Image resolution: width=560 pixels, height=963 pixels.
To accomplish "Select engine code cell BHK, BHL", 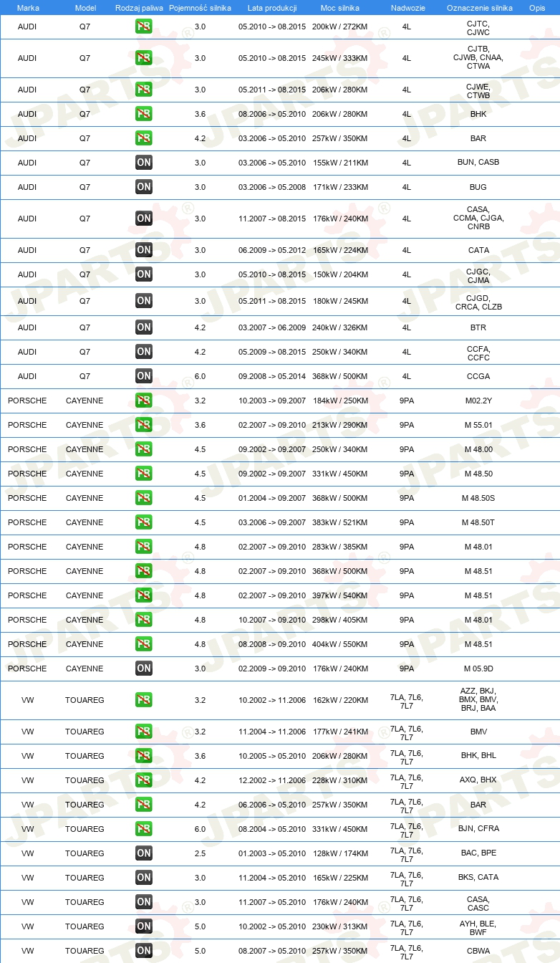I will click(478, 756).
